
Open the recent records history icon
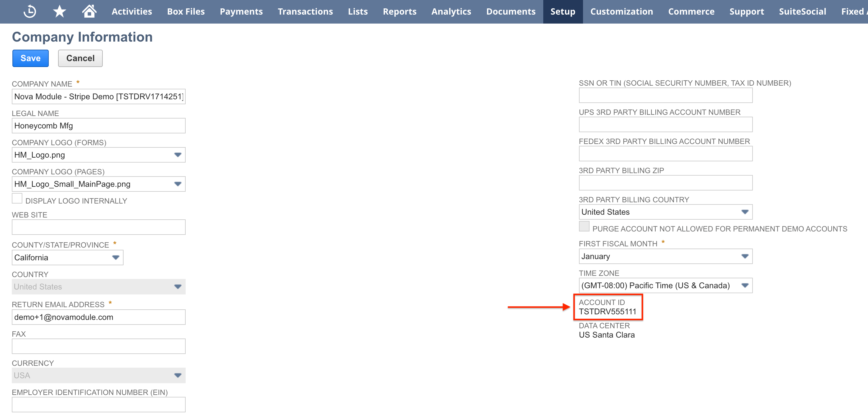tap(30, 11)
